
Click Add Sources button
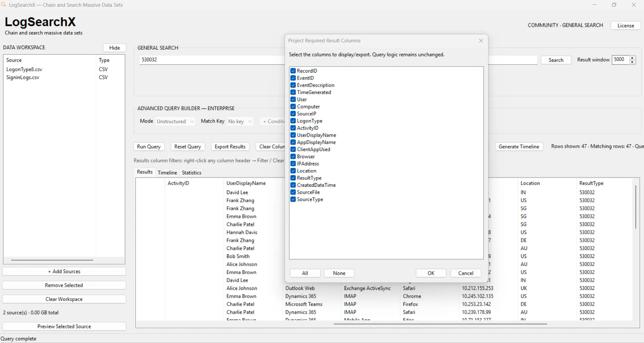(64, 271)
